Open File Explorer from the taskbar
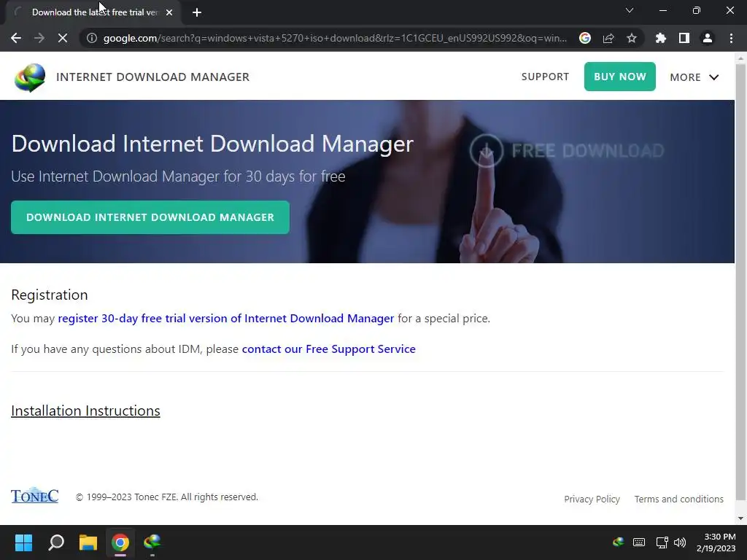This screenshot has width=747, height=560. coord(88,542)
